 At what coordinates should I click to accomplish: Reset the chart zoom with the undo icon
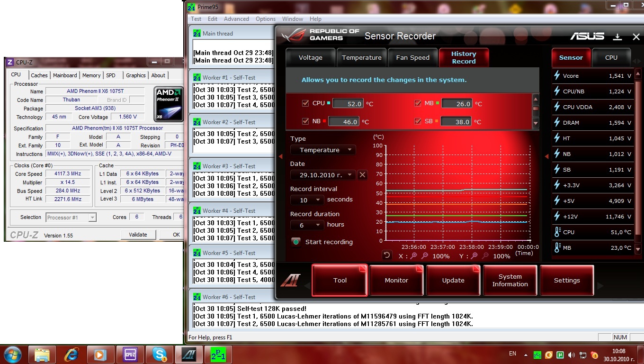pos(387,255)
